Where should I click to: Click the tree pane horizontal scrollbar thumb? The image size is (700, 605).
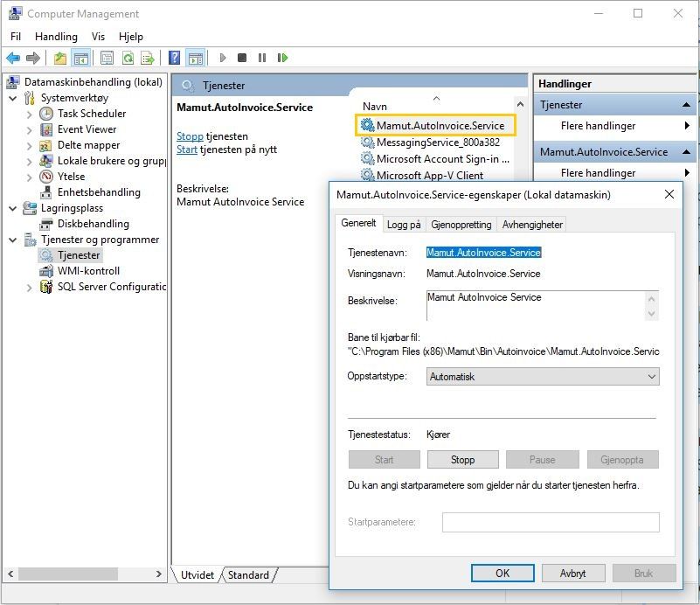coord(68,574)
